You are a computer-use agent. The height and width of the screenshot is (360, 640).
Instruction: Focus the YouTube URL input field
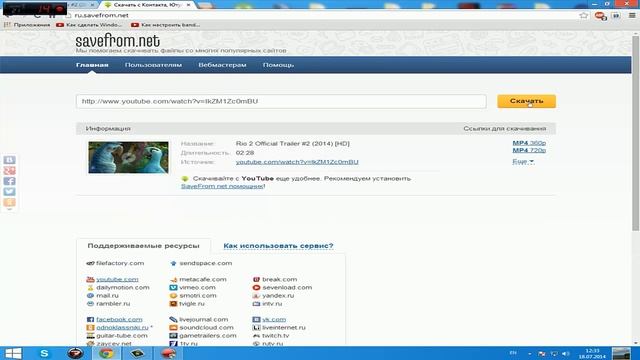[x=281, y=101]
